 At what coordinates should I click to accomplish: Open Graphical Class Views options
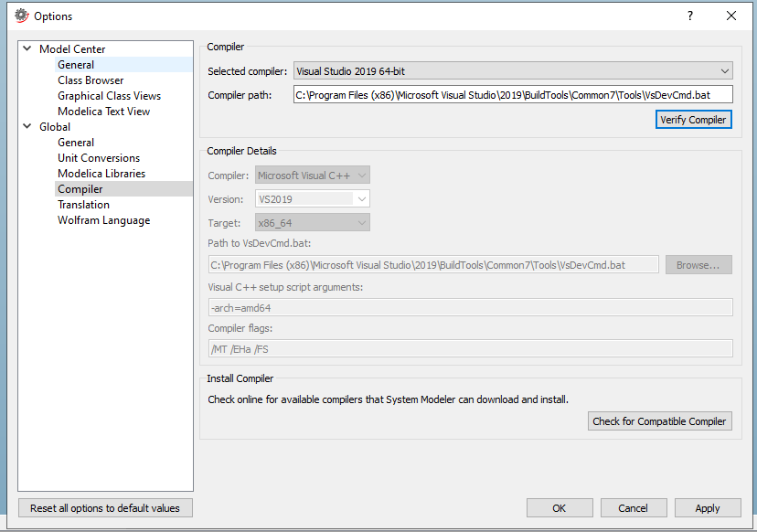coord(109,96)
